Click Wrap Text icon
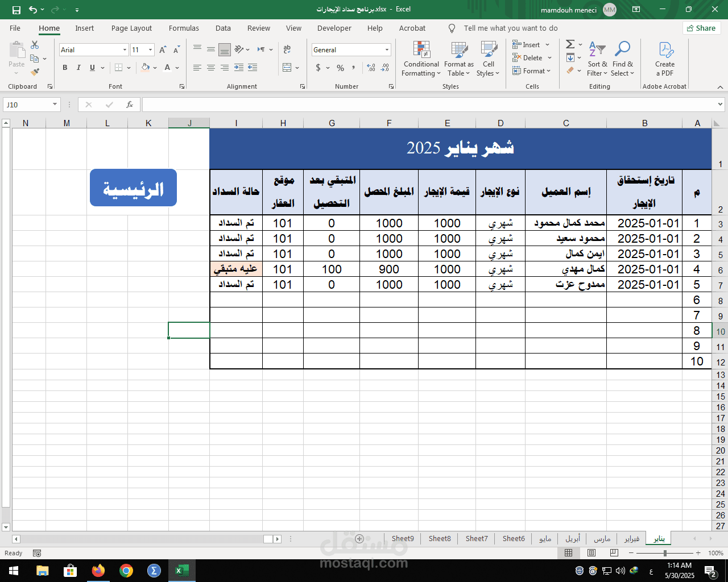This screenshot has width=728, height=582. (287, 50)
